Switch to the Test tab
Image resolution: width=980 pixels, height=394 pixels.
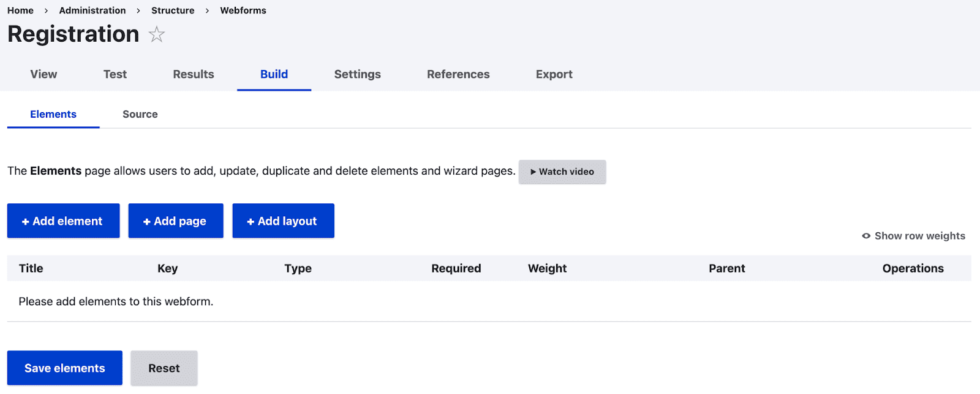click(115, 74)
